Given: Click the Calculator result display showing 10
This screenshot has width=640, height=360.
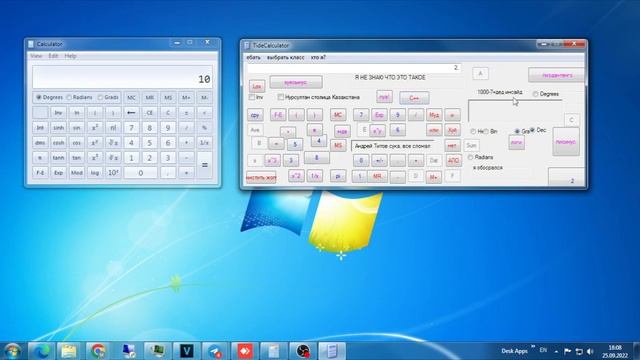Looking at the screenshot, I should (x=122, y=77).
